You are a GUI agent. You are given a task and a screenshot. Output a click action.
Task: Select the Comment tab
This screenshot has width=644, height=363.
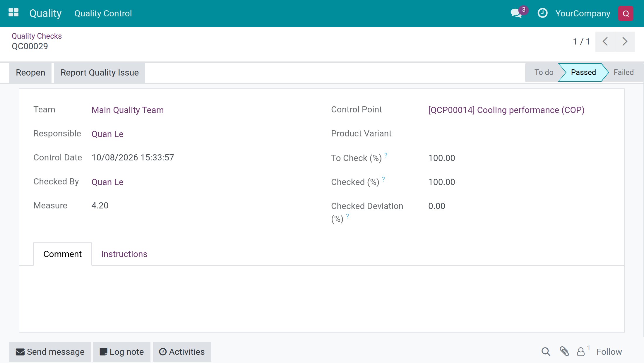click(62, 254)
